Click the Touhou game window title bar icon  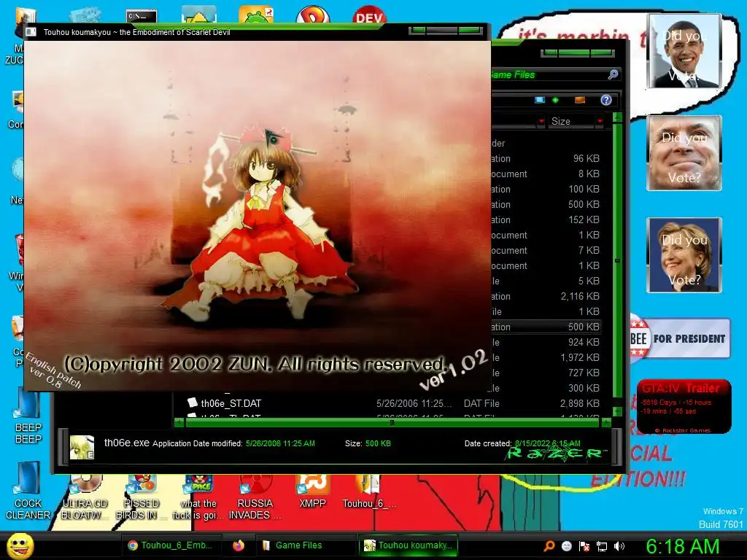(31, 32)
